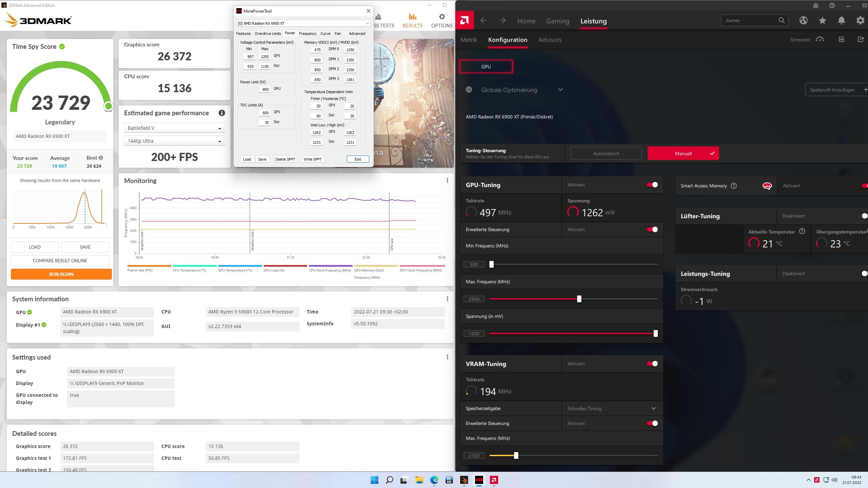Screen dimensions: 868x488
Task: Disable the GPU-Tuning toggle
Action: 652,185
